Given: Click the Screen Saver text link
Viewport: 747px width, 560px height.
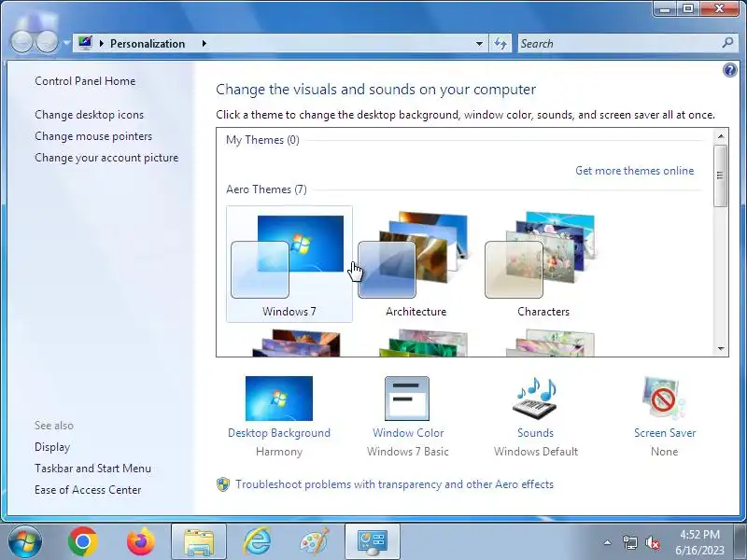Looking at the screenshot, I should (665, 433).
